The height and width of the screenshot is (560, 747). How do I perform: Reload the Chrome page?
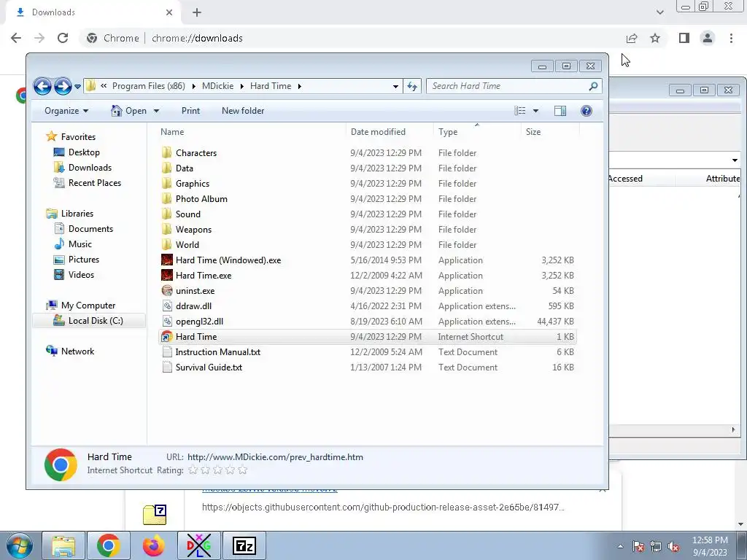63,38
